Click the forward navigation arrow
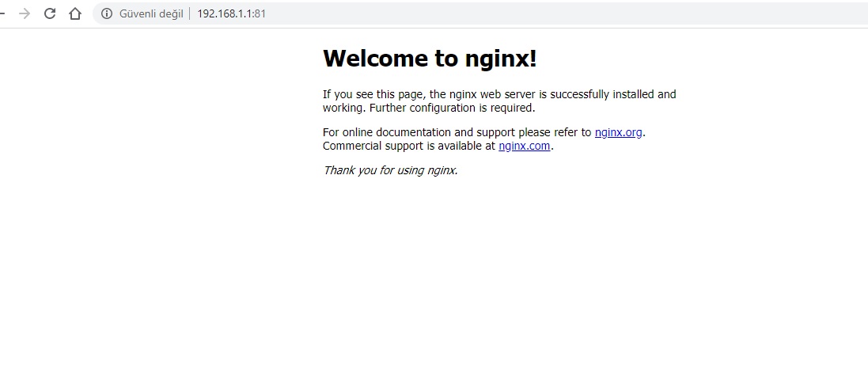Viewport: 868px width, 373px height. [25, 13]
